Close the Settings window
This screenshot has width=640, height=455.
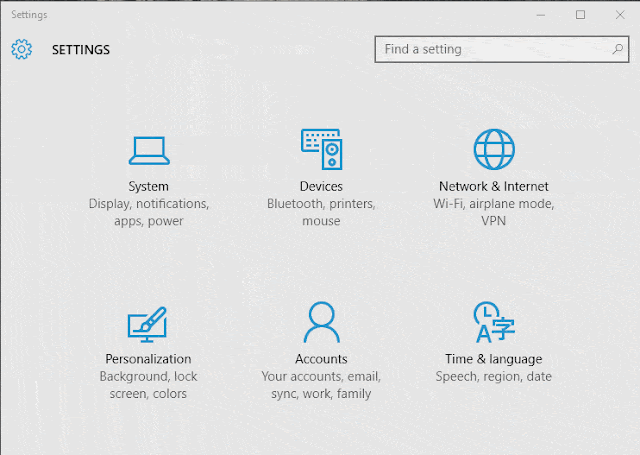coord(620,15)
